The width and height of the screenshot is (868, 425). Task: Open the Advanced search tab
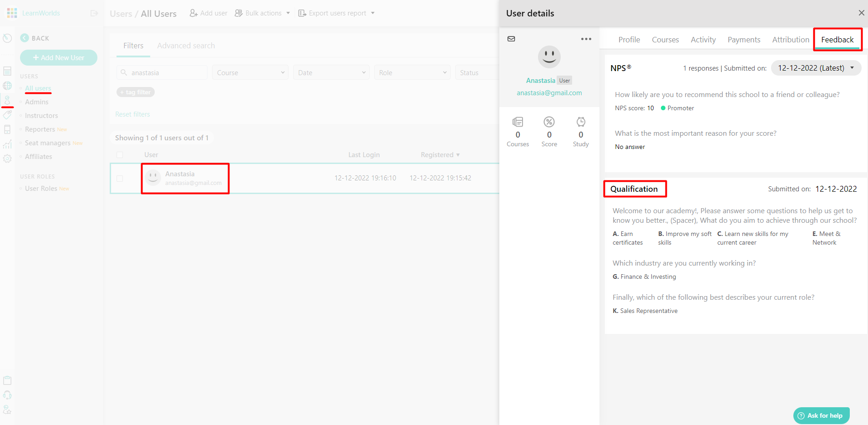tap(186, 46)
